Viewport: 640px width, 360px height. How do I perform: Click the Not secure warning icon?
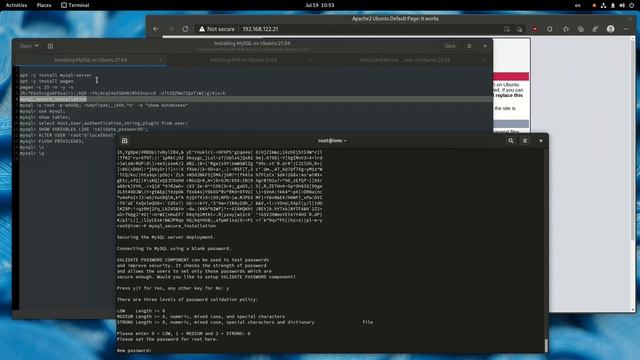[x=202, y=29]
